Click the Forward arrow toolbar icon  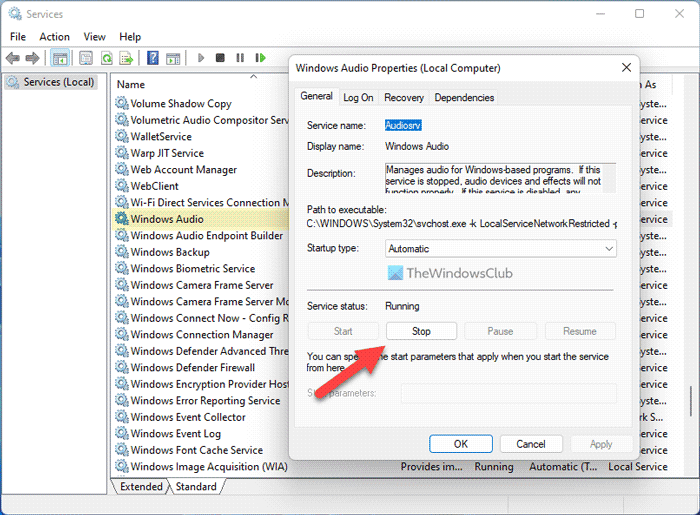pos(33,58)
